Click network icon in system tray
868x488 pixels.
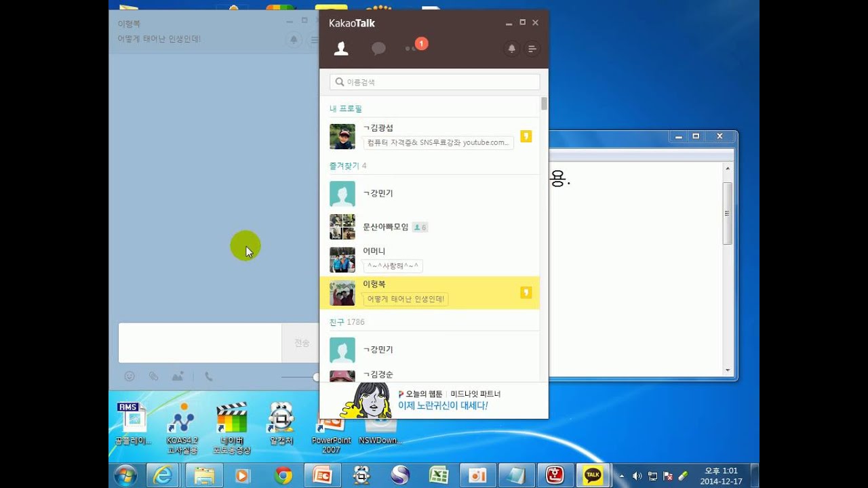point(652,476)
